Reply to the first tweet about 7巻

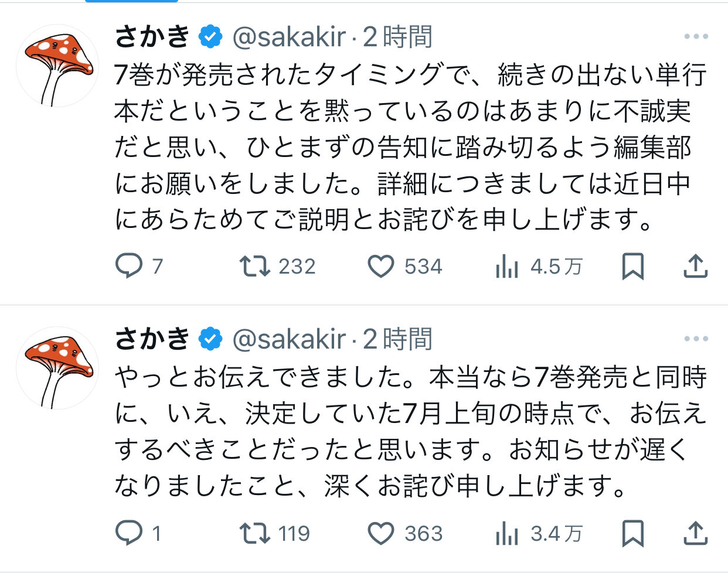(x=128, y=267)
